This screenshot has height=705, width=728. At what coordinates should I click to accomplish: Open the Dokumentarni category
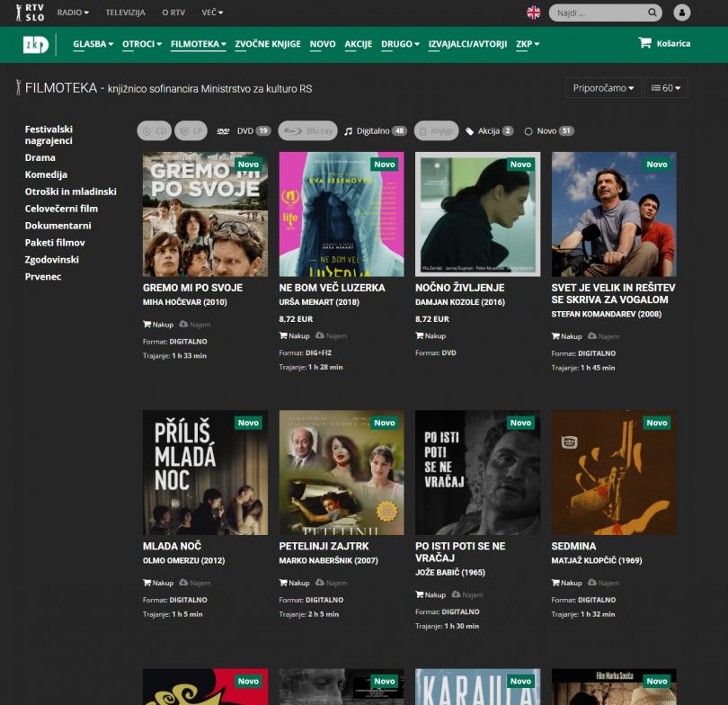pyautogui.click(x=58, y=225)
